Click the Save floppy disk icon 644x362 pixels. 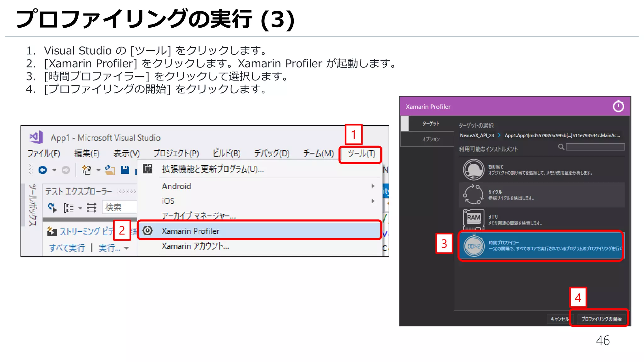[125, 170]
